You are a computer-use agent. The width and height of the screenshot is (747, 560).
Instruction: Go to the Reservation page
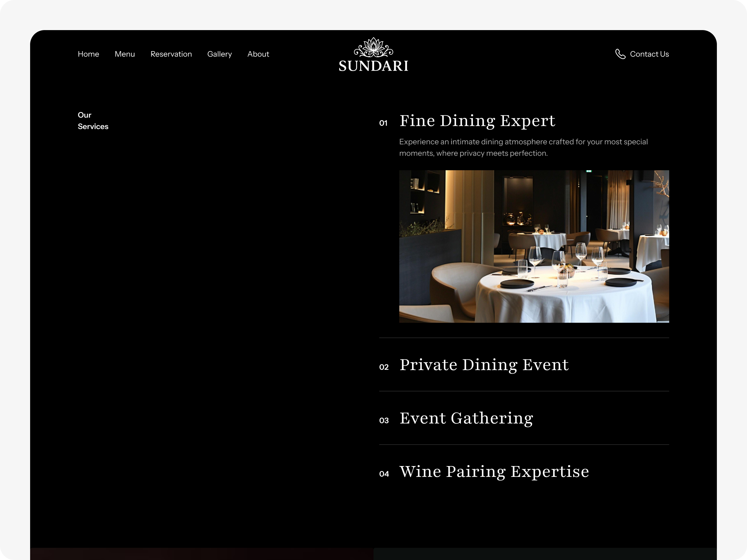click(171, 54)
